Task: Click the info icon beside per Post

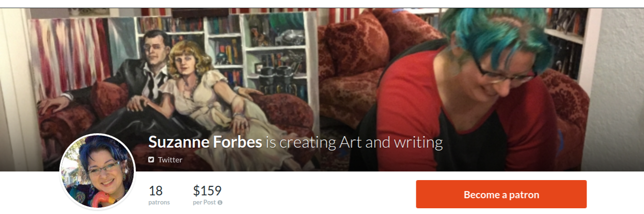Action: [220, 203]
